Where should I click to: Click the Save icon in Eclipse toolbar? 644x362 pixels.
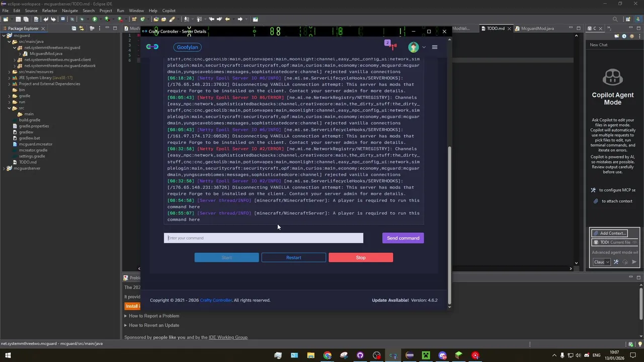coord(19,19)
